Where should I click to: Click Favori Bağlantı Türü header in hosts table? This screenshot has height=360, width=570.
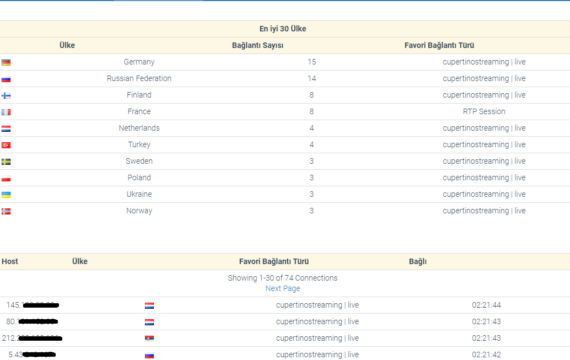274,261
